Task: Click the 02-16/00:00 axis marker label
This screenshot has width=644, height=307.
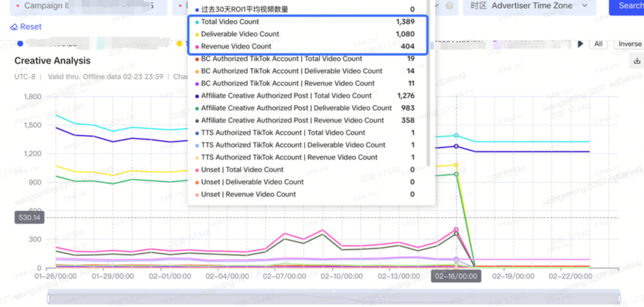Action: pos(456,276)
